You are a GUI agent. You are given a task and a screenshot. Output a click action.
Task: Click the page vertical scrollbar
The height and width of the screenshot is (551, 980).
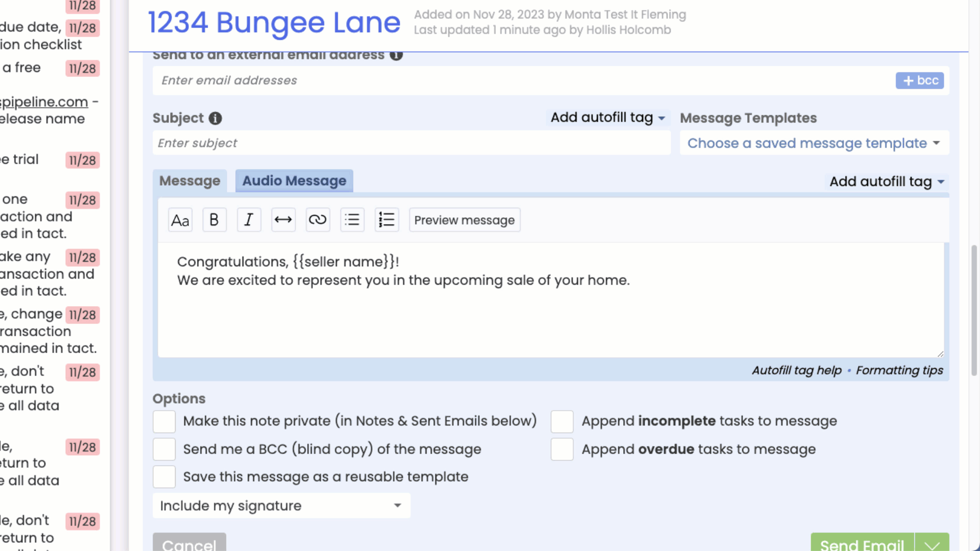974,310
